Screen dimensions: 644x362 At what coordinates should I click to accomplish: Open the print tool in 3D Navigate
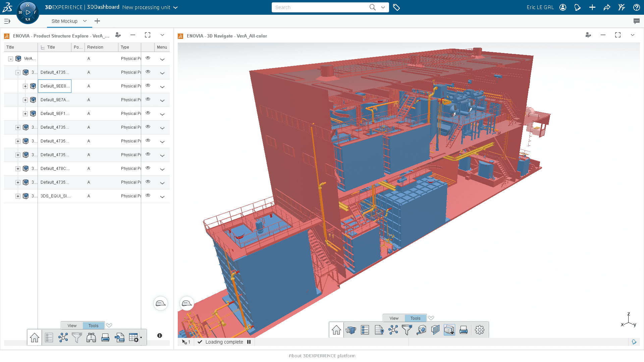pyautogui.click(x=464, y=330)
